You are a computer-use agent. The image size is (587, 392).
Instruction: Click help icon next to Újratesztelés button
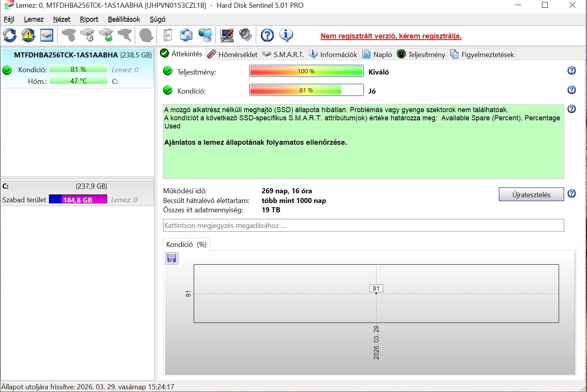pos(571,193)
